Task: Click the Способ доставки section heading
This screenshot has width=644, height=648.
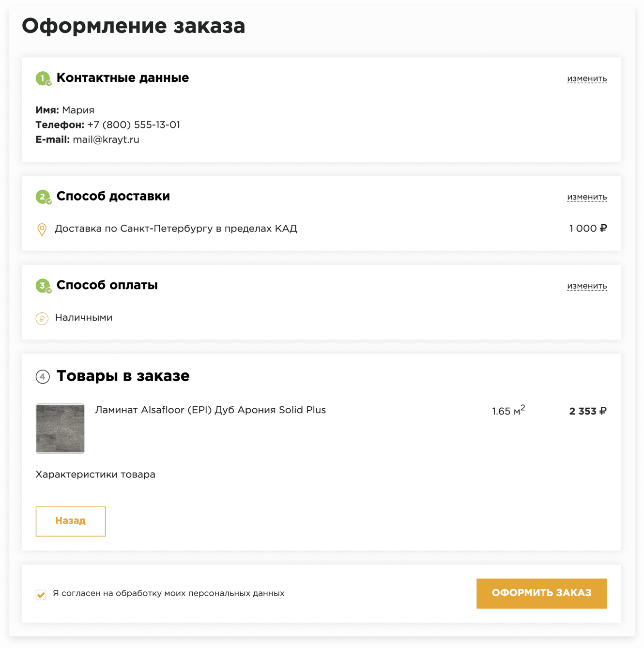Action: point(113,196)
